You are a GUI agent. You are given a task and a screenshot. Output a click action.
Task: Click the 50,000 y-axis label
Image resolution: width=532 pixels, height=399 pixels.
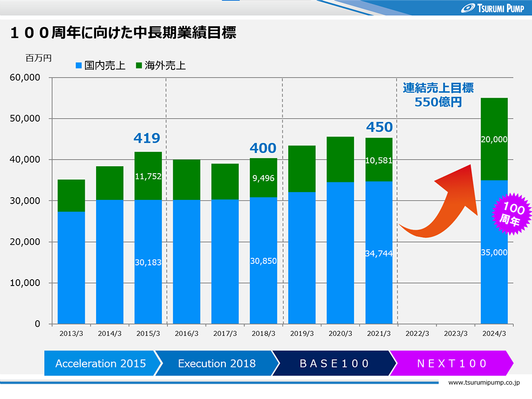(x=25, y=118)
